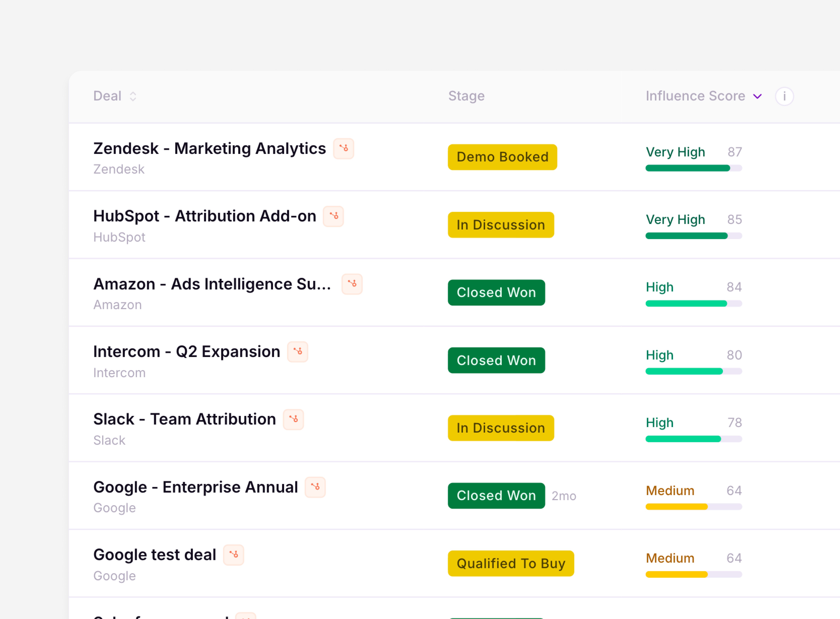Image resolution: width=840 pixels, height=619 pixels.
Task: Click HubSpot icon beside Slack - Team Attribution
Action: (293, 419)
